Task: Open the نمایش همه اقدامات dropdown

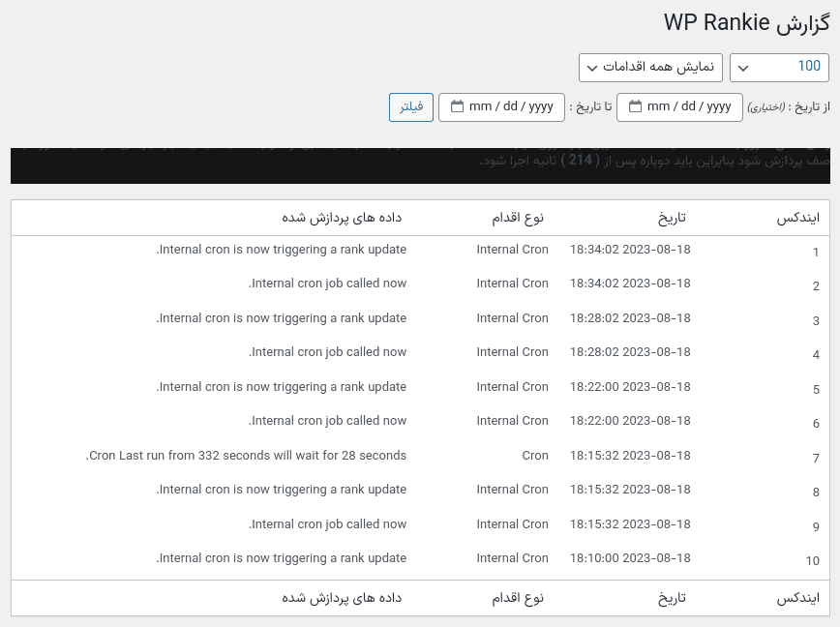Action: 650,68
